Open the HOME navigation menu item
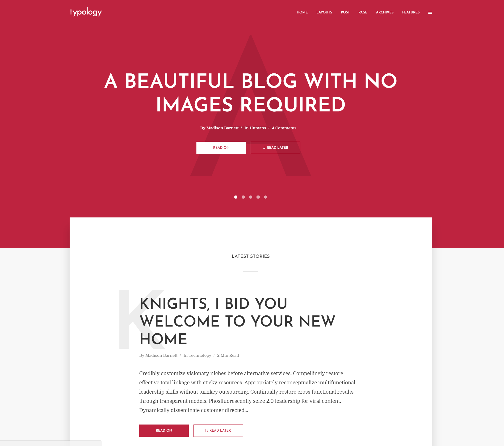Viewport: 504px width, 446px height. tap(302, 12)
